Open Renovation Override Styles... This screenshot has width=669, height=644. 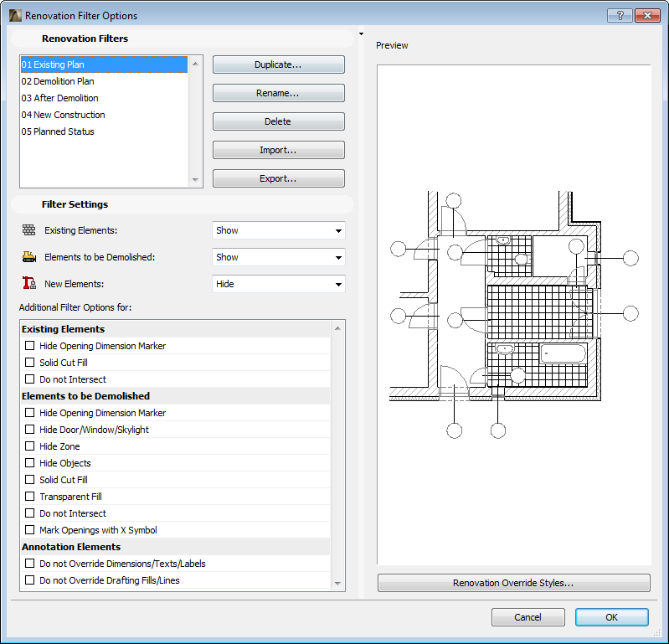tap(513, 583)
